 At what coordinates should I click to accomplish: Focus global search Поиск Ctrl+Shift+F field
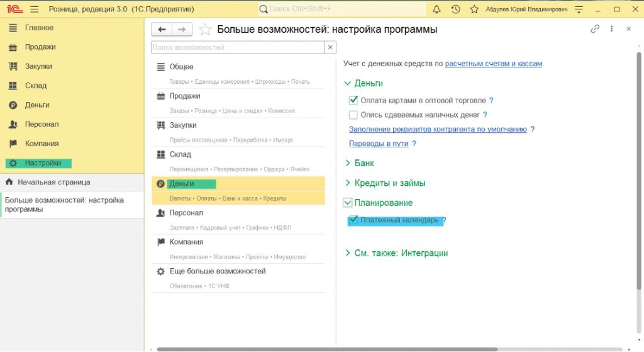tap(342, 9)
